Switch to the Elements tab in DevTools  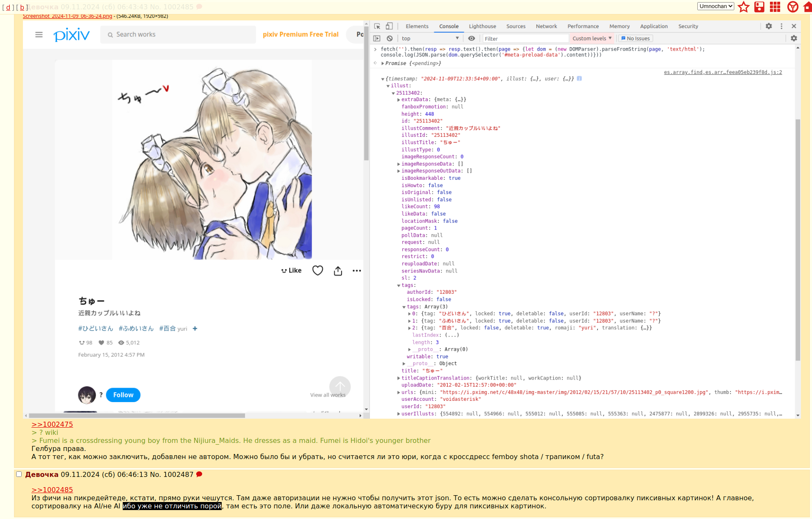coord(417,26)
